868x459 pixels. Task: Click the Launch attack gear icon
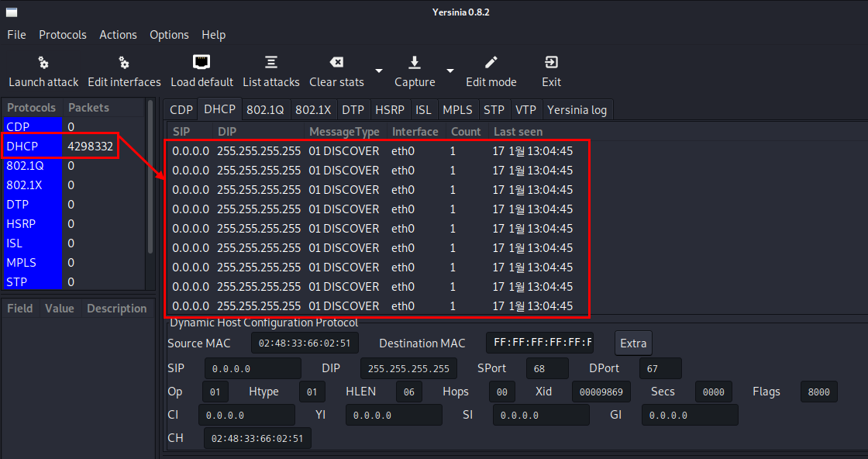(x=43, y=63)
